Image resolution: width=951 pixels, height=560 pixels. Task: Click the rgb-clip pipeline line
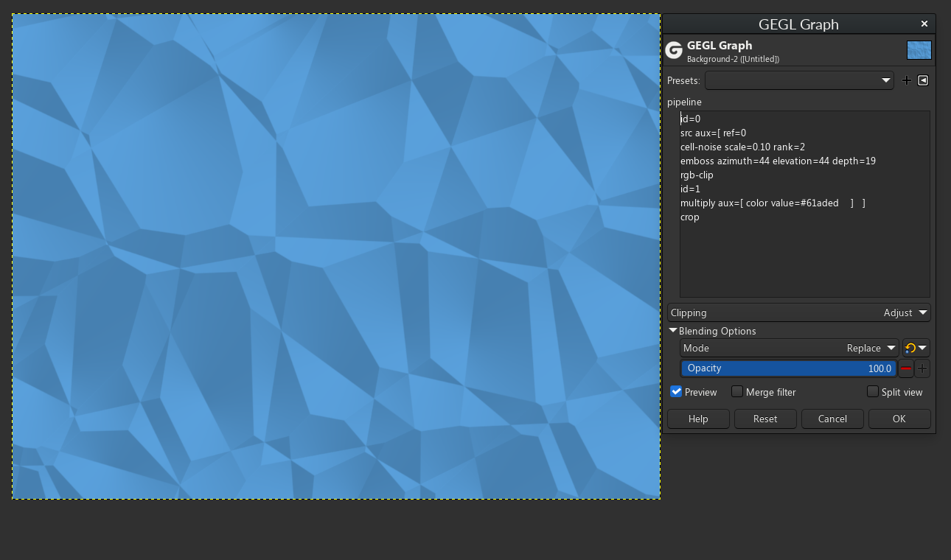click(x=697, y=175)
